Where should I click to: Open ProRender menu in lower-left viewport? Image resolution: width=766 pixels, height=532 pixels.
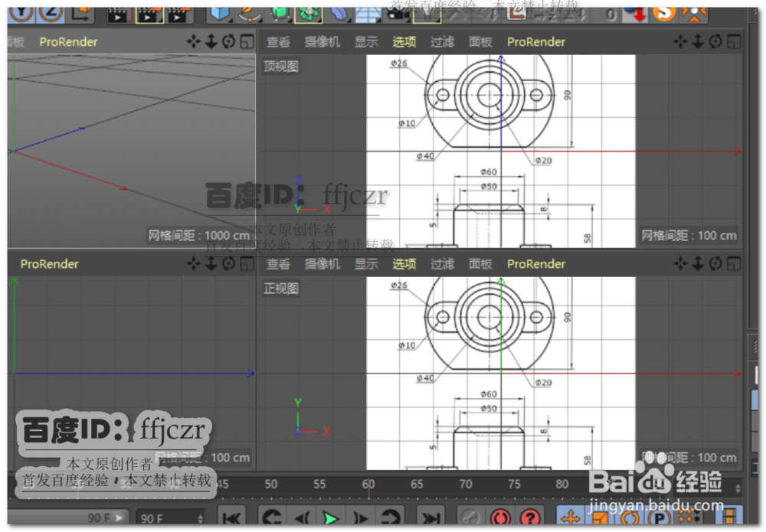tap(49, 264)
